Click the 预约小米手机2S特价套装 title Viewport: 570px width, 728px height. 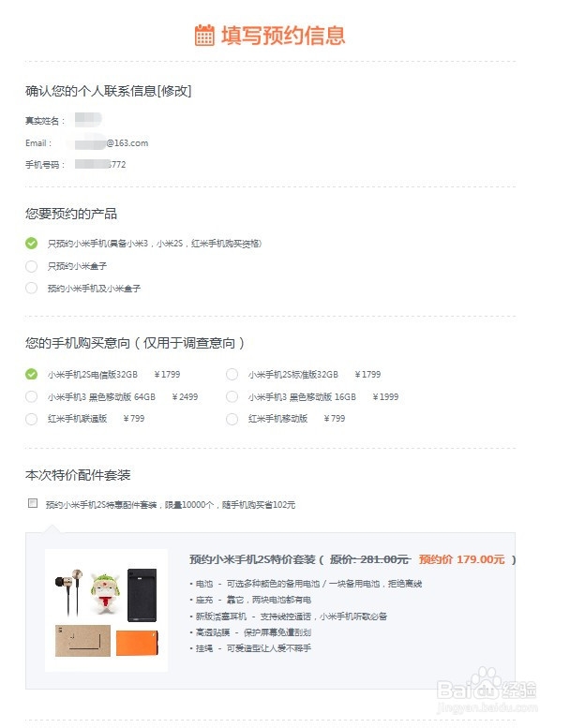252,559
